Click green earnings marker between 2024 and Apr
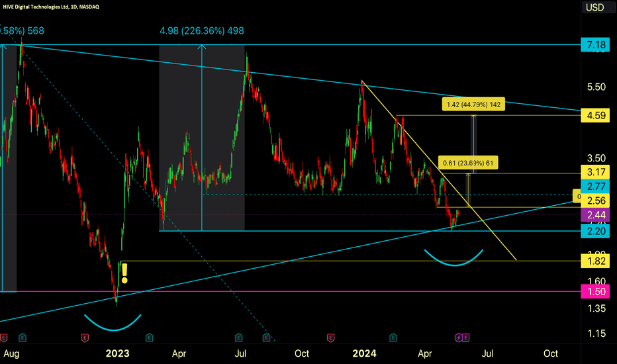Screen dimensions: 617x364 tap(393, 338)
